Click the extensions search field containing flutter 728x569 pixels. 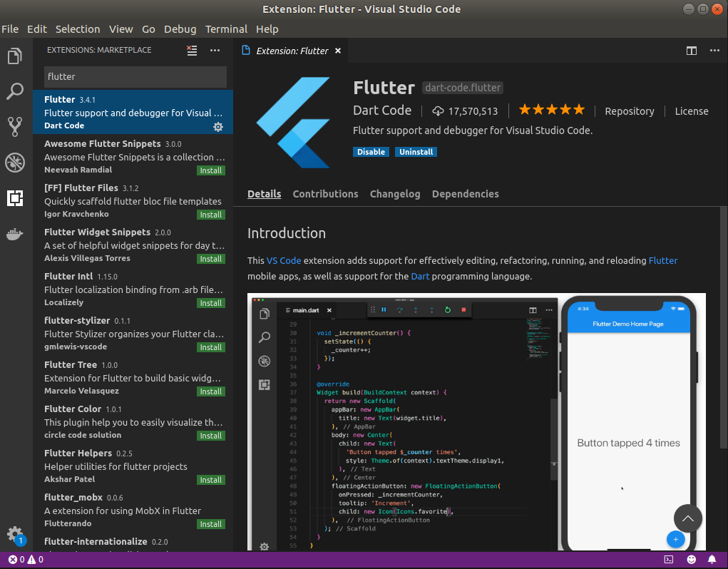click(135, 76)
